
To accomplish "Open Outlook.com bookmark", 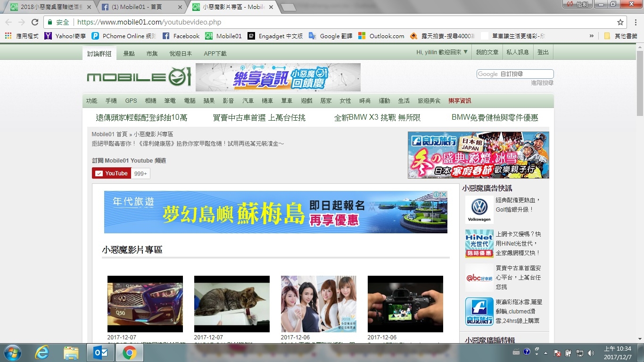I will point(381,36).
